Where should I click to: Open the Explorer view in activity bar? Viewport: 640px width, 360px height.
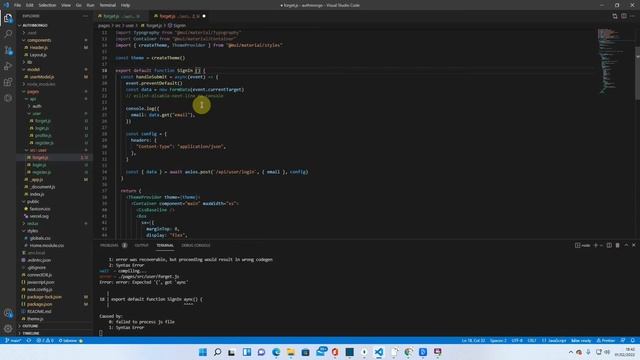pyautogui.click(x=8, y=18)
